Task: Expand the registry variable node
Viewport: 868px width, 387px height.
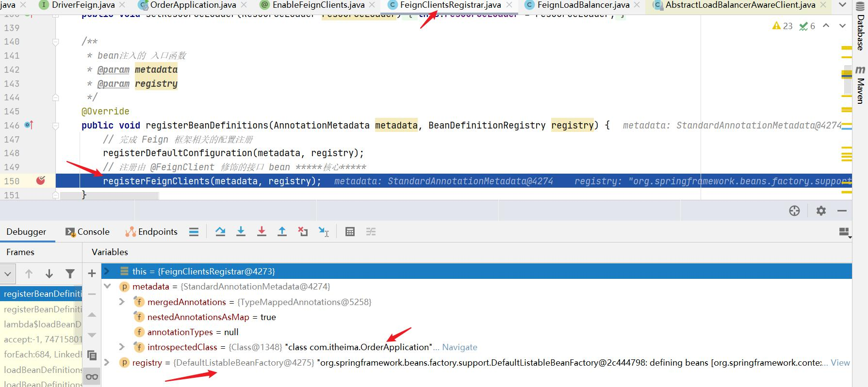Action: [107, 362]
